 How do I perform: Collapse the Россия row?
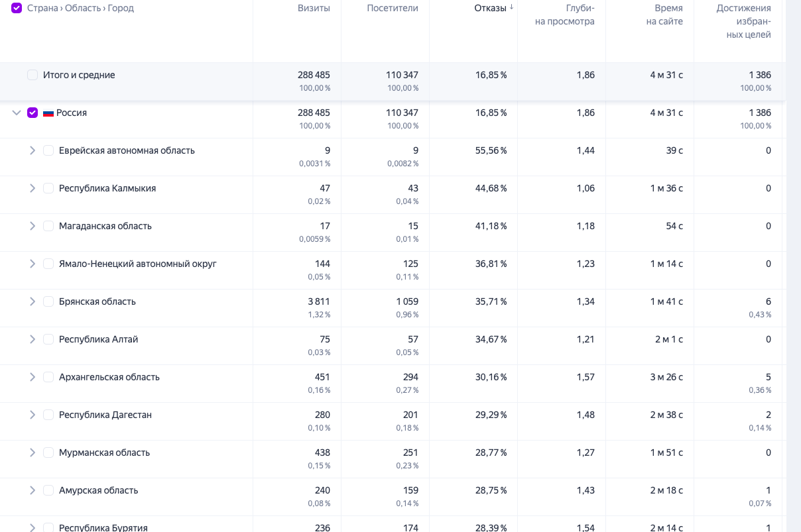coord(17,113)
